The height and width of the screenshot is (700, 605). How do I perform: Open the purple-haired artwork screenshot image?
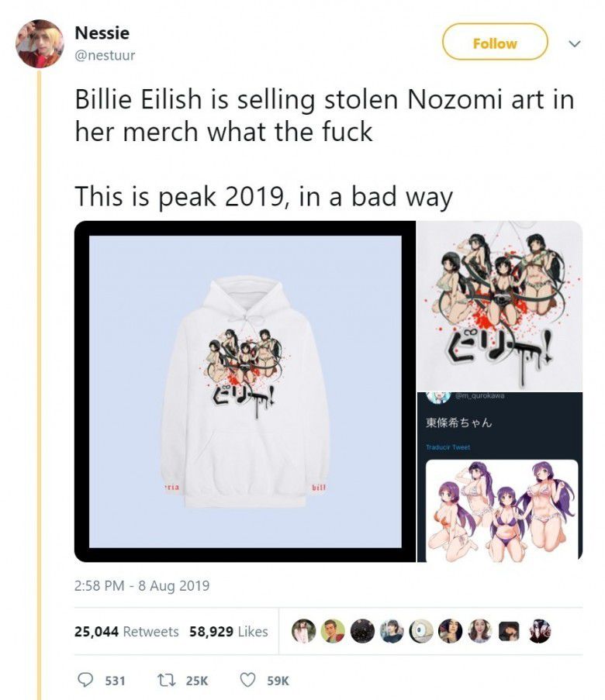coord(500,478)
